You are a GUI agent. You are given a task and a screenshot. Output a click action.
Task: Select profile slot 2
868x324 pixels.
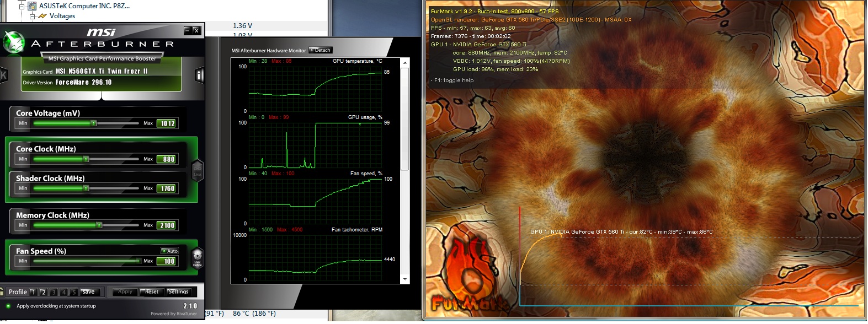click(x=44, y=292)
